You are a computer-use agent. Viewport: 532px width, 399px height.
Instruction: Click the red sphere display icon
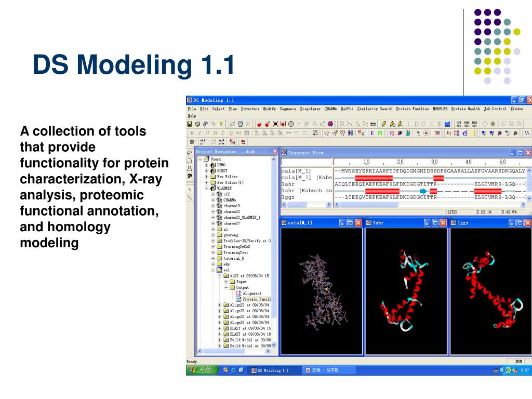pyautogui.click(x=260, y=124)
